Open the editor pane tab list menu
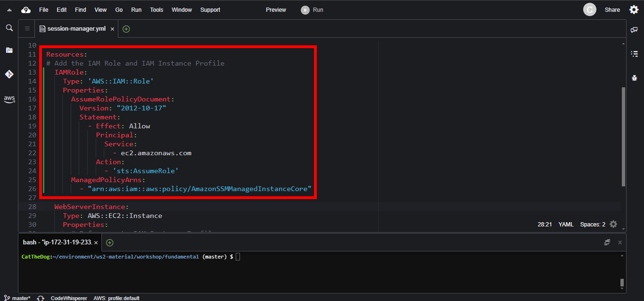The image size is (644, 301). [x=27, y=29]
